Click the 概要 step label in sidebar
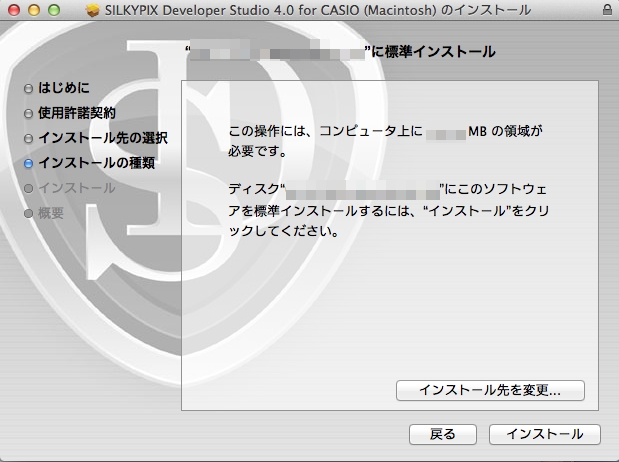Image resolution: width=619 pixels, height=462 pixels. 51,212
